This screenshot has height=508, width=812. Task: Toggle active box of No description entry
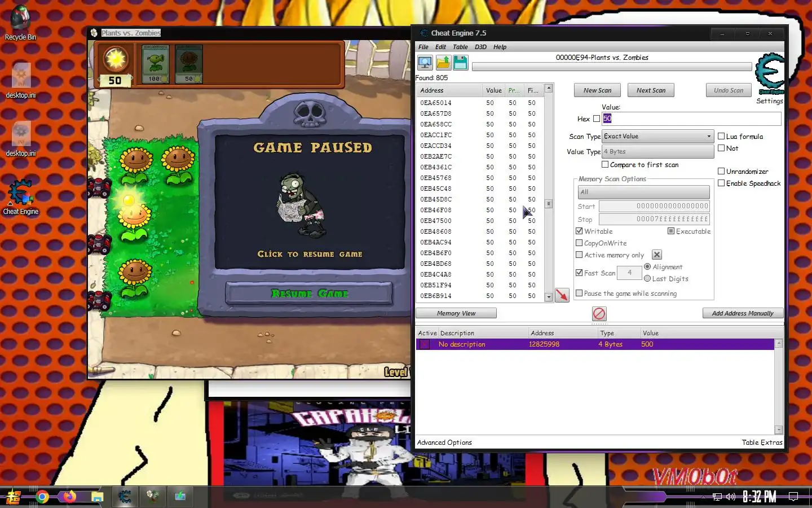tap(425, 344)
